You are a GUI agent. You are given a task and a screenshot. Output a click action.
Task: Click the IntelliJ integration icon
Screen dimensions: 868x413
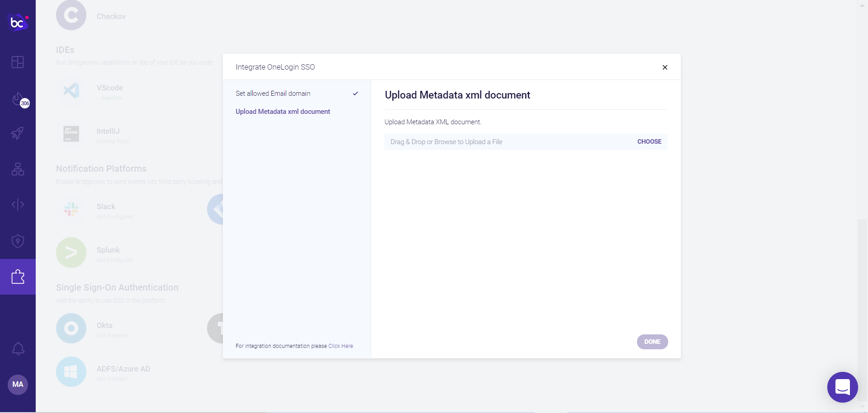71,134
